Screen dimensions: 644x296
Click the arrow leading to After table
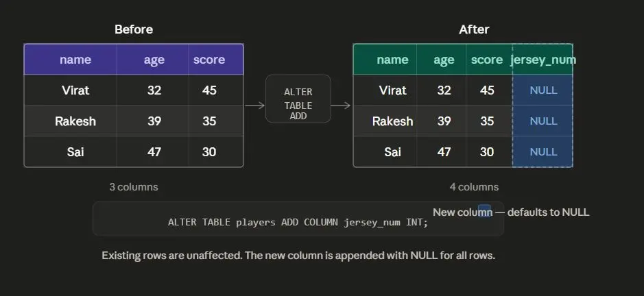tap(340, 106)
